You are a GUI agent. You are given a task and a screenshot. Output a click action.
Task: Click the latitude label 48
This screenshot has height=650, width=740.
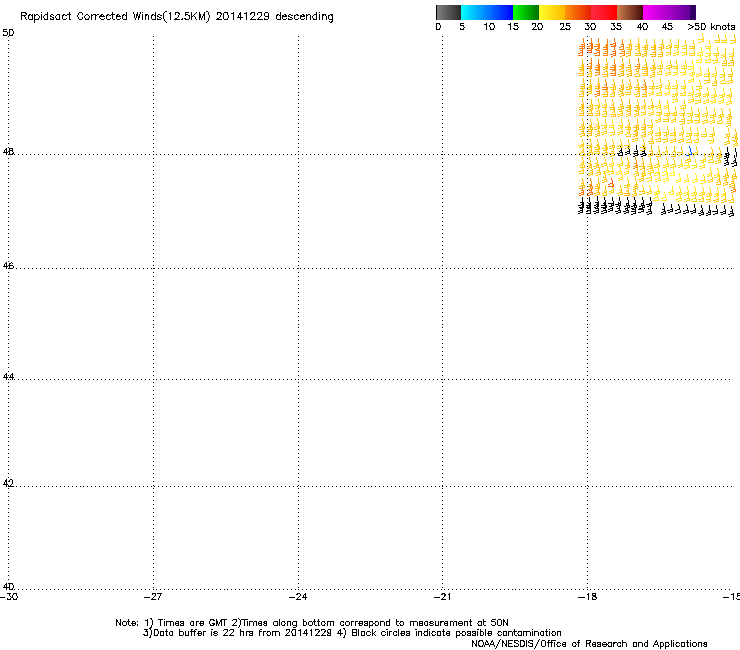tap(8, 152)
